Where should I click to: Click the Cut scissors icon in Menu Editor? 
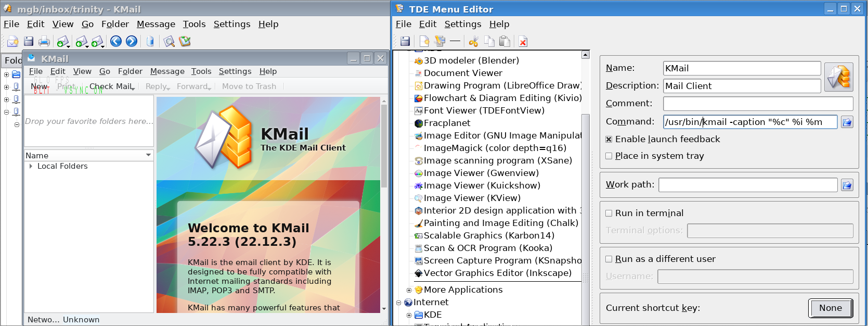coord(474,42)
